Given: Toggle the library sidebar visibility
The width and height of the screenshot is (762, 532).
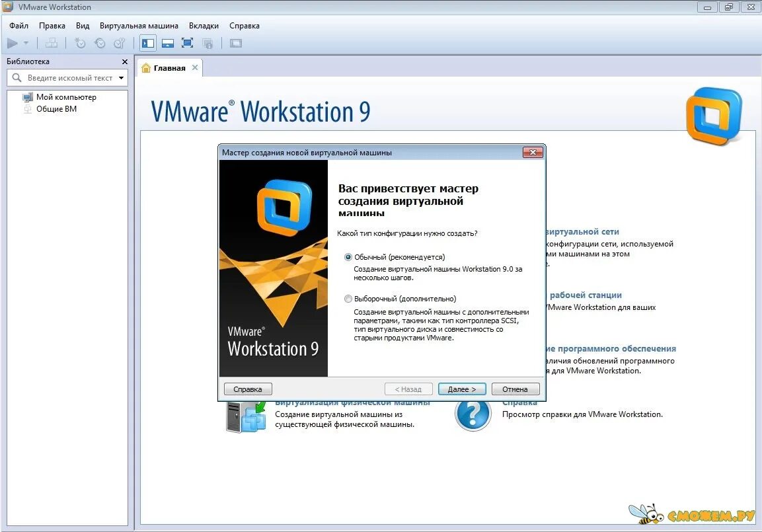Looking at the screenshot, I should 147,42.
